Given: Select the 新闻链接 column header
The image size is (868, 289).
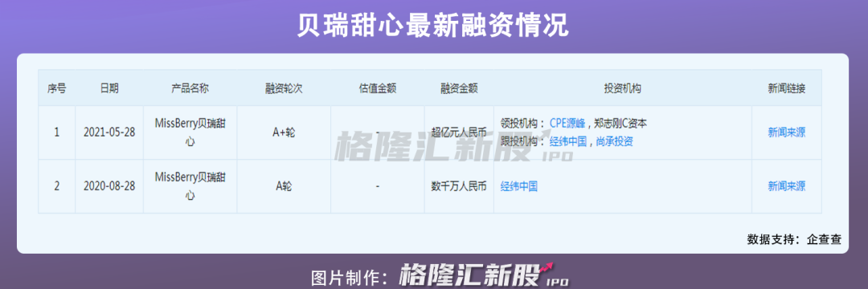Looking at the screenshot, I should coord(786,88).
